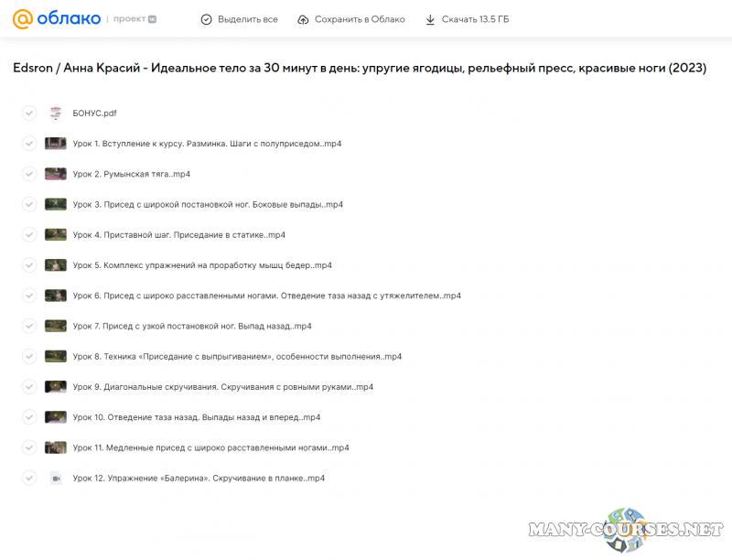The width and height of the screenshot is (732, 560).
Task: Click the cloud save icon
Action: 301,19
